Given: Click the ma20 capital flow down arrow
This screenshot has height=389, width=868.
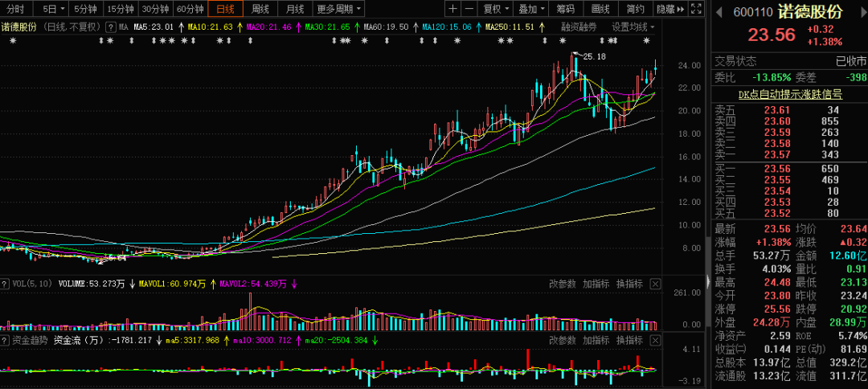Looking at the screenshot, I should [x=375, y=340].
